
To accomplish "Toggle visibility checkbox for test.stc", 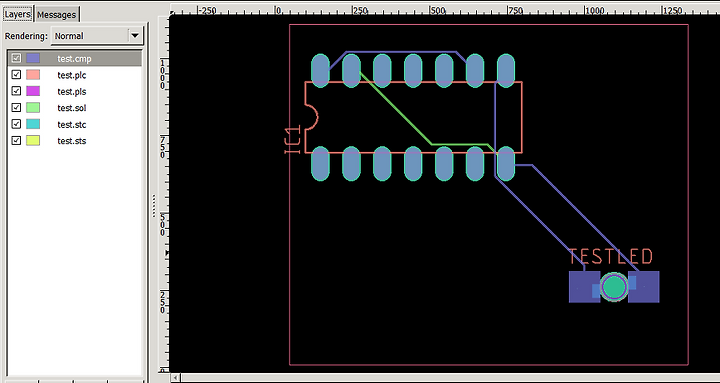I will 17,124.
